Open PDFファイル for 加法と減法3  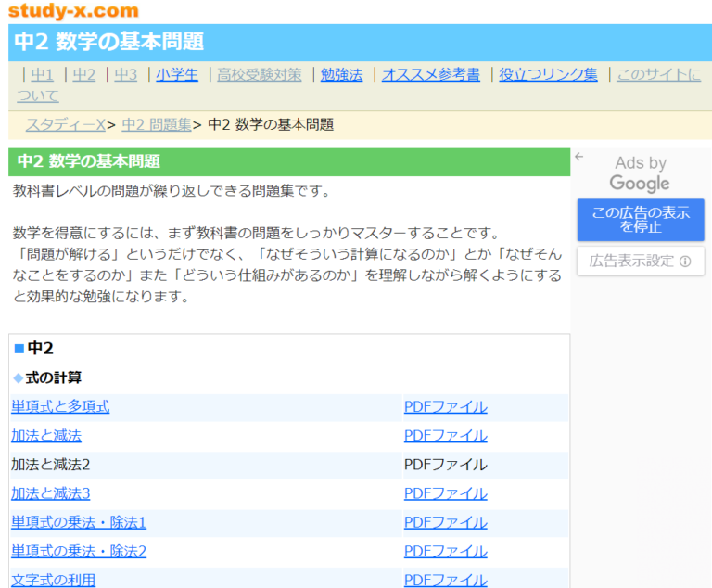pos(446,493)
